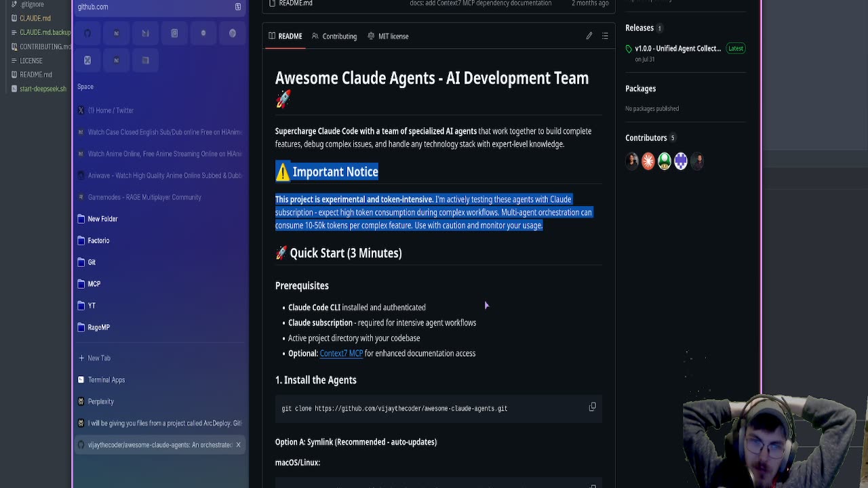
Task: Close the awesome-claude-agents tab
Action: tap(238, 445)
